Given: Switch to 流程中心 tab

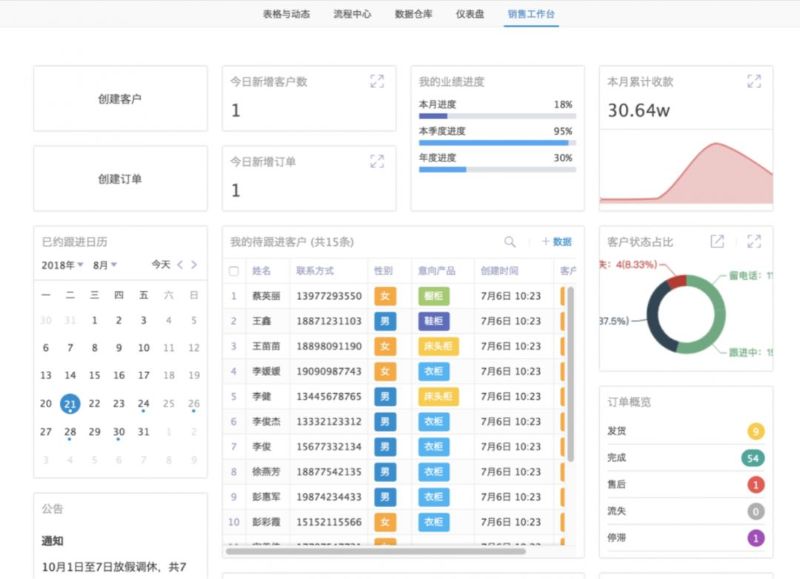Looking at the screenshot, I should click(x=352, y=14).
